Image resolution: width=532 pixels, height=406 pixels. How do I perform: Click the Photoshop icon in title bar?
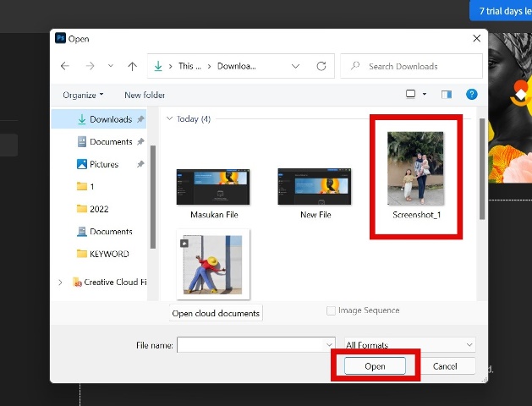[60, 38]
